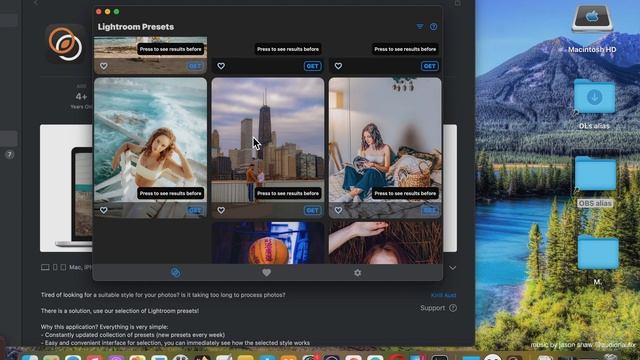Click the App Store share icon
640x360 pixels.
(x=458, y=3)
